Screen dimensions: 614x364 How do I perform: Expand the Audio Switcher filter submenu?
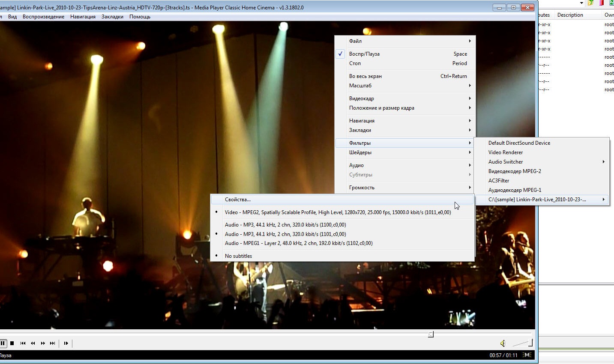pos(542,162)
